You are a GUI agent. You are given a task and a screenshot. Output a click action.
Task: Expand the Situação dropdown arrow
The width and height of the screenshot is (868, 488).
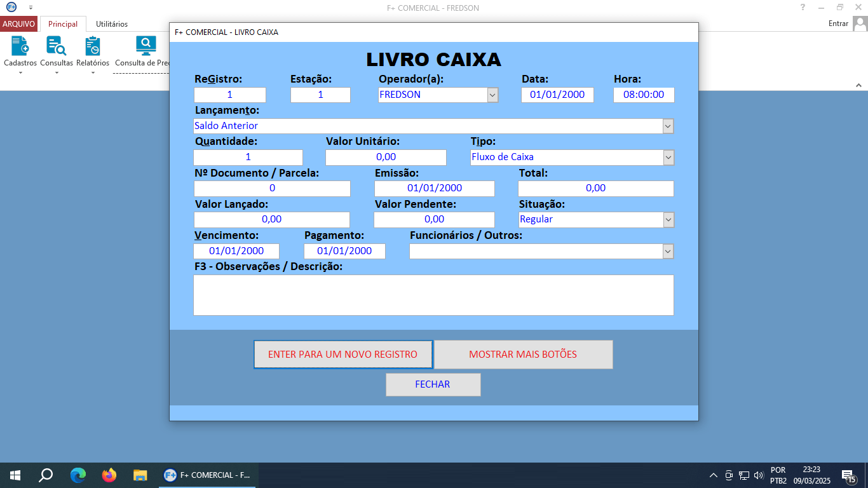668,219
